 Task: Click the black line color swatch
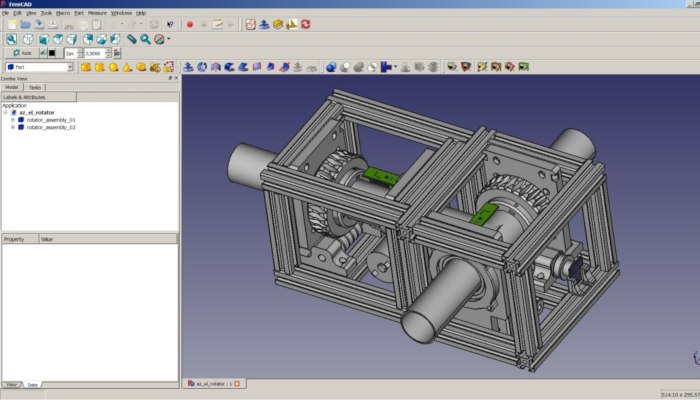point(52,52)
